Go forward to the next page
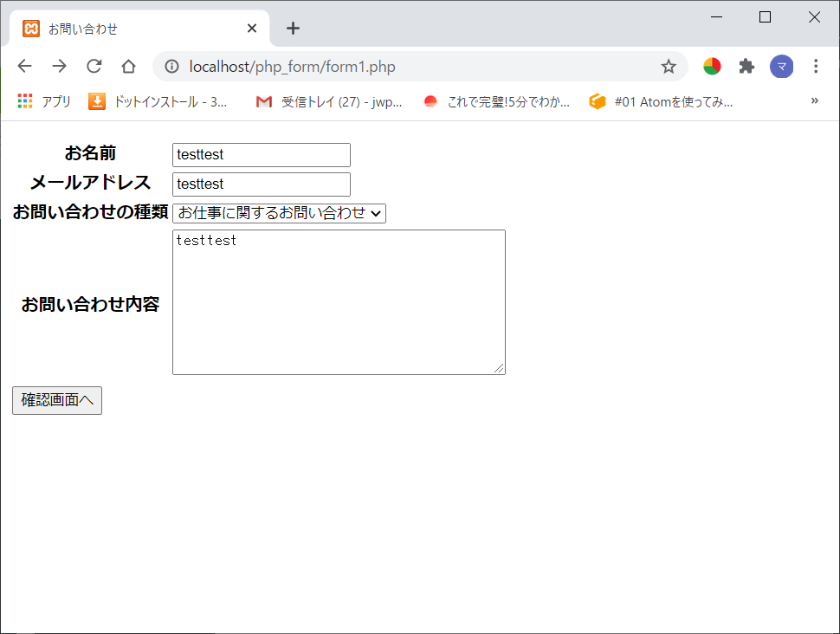 [60, 67]
